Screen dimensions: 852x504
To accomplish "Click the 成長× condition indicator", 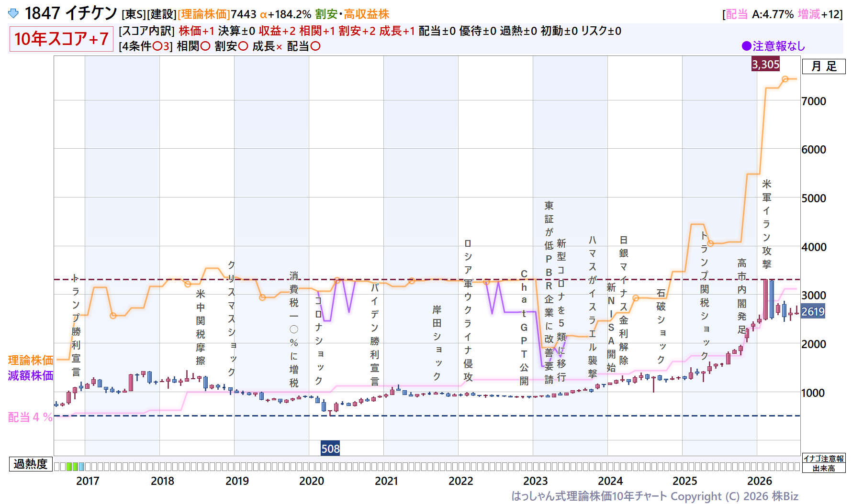I will tap(268, 46).
